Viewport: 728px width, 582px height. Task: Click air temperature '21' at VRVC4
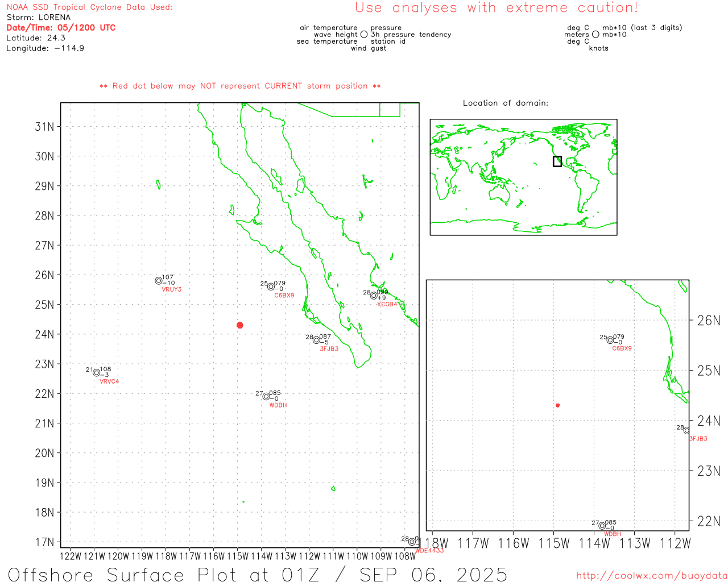click(89, 369)
